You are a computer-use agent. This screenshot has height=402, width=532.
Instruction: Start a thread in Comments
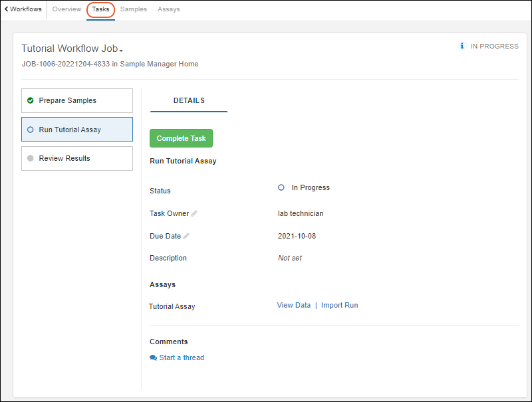coord(181,357)
